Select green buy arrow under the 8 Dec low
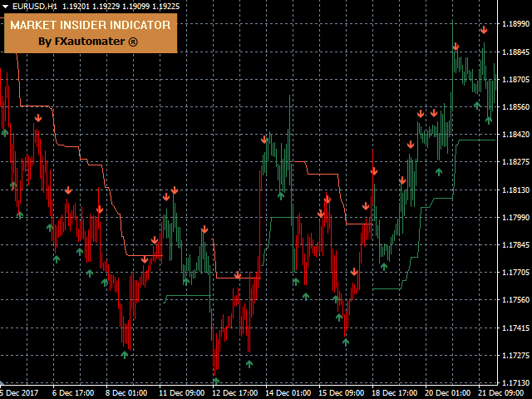This screenshot has width=532, height=399. (x=125, y=355)
